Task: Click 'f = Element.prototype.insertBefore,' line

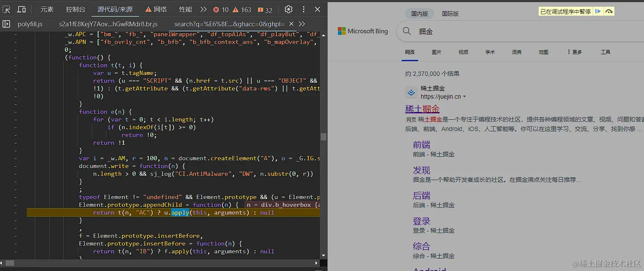Action: coord(141,236)
